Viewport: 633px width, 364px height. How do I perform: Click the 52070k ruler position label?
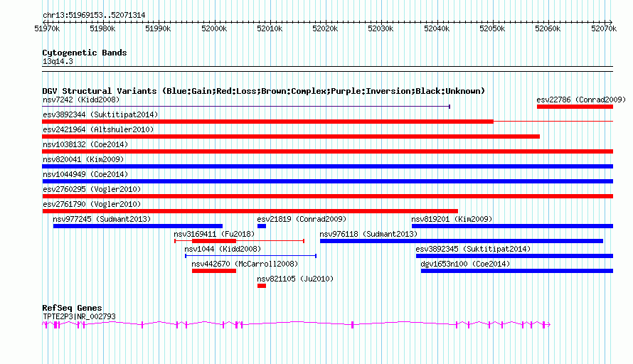pos(604,29)
